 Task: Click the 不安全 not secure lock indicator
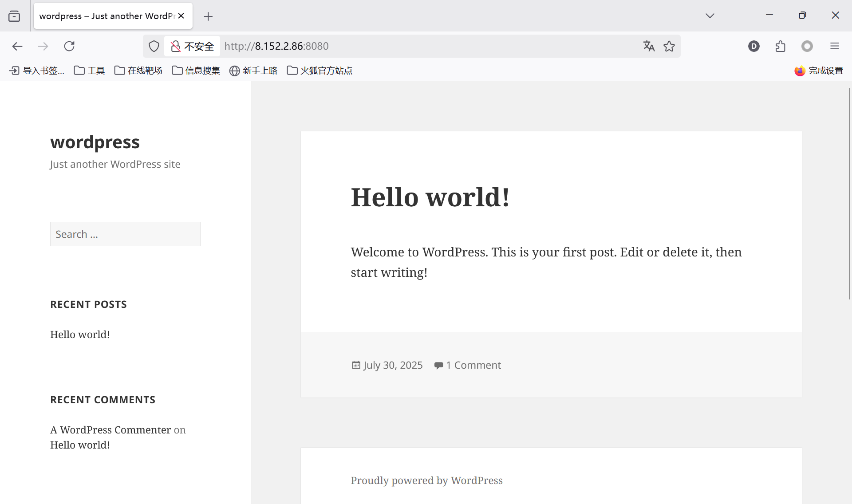point(192,46)
